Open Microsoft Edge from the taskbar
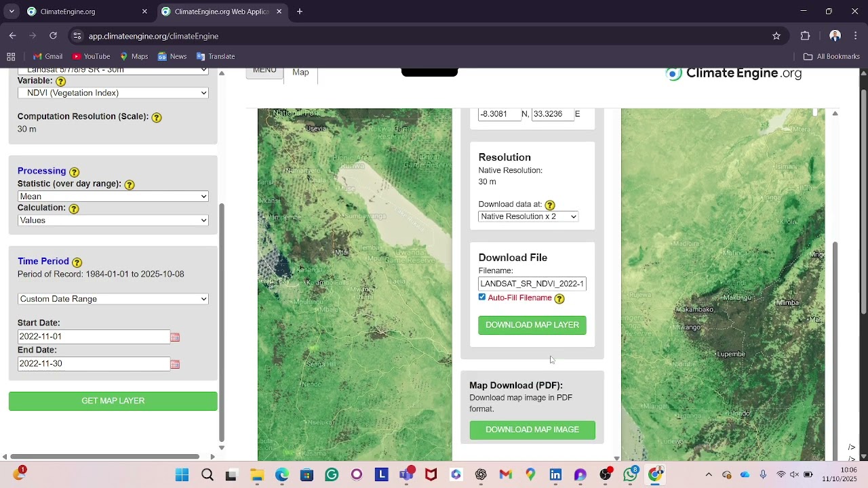Screen dimensions: 868x488 pyautogui.click(x=281, y=474)
